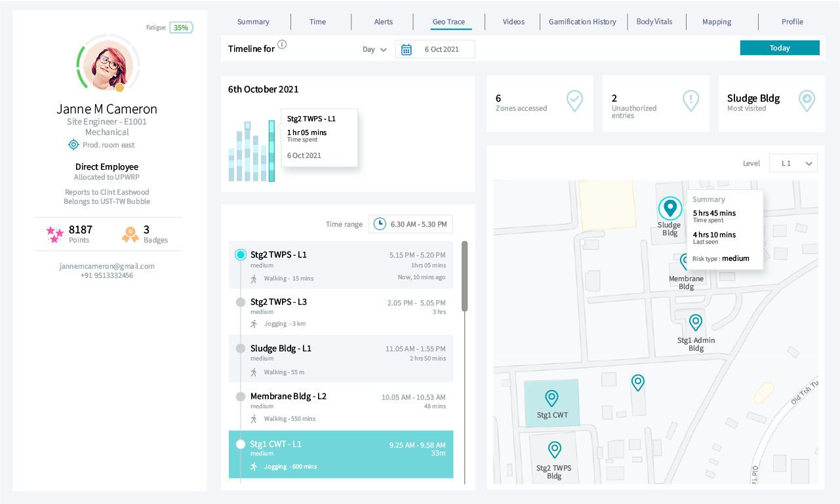Select the Sludge Bldg - L1 timeline entry

(341, 359)
